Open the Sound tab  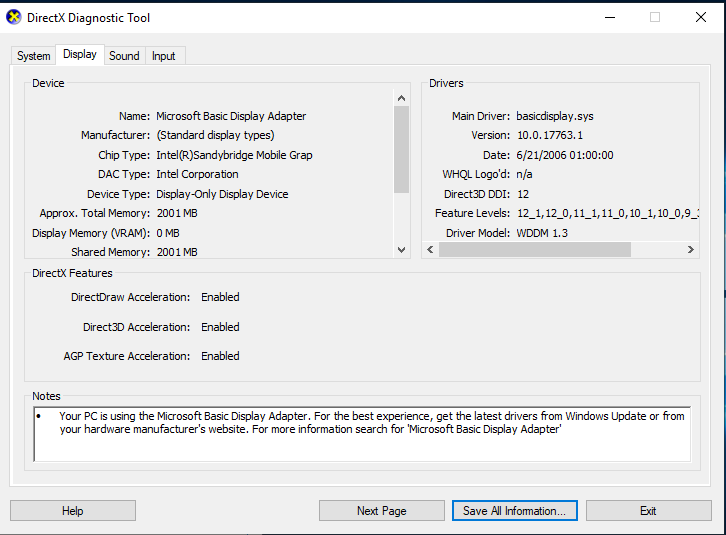124,56
